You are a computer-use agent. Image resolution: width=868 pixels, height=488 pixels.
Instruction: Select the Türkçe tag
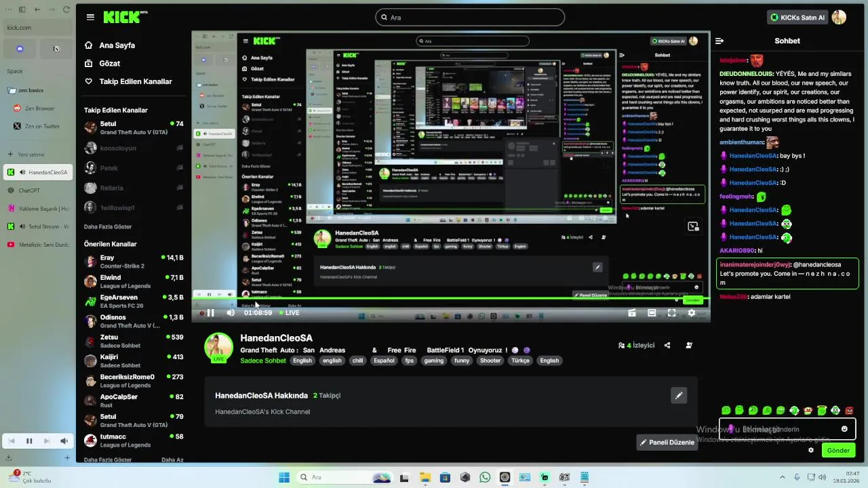point(520,361)
